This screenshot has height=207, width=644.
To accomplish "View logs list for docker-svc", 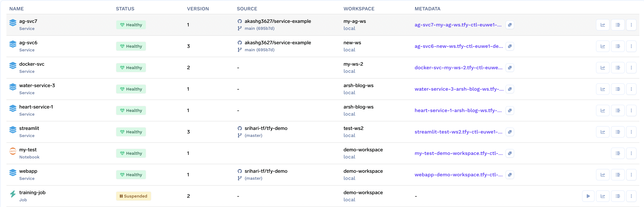I will [617, 68].
